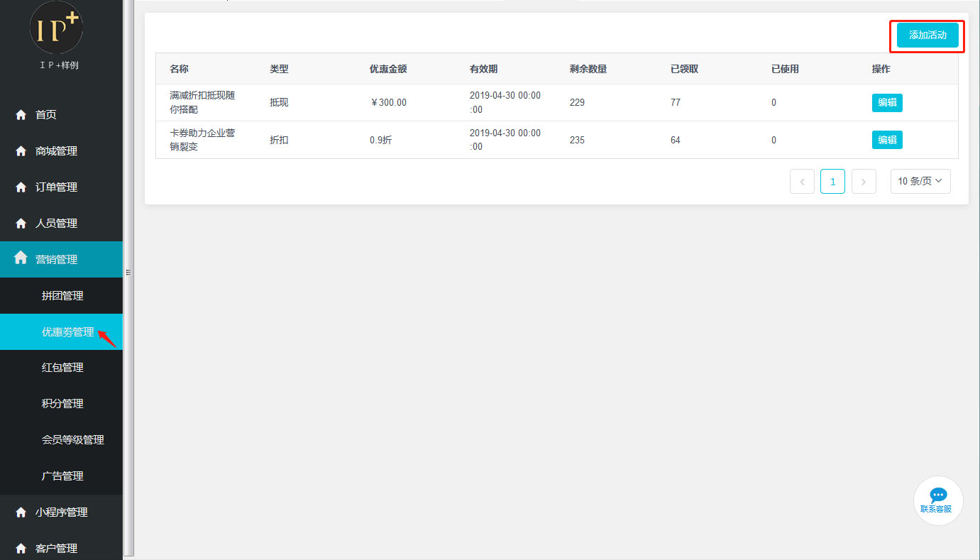Go to 积分管理 submenu

tap(62, 404)
